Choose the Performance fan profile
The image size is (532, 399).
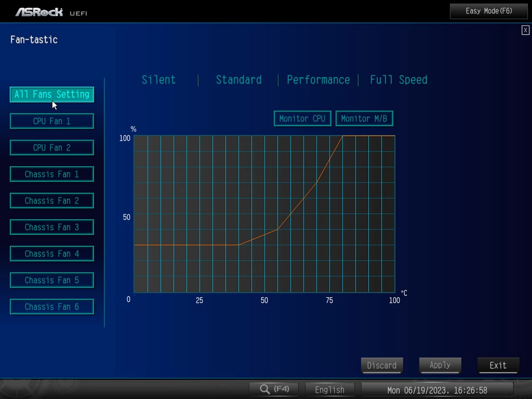[x=318, y=80]
